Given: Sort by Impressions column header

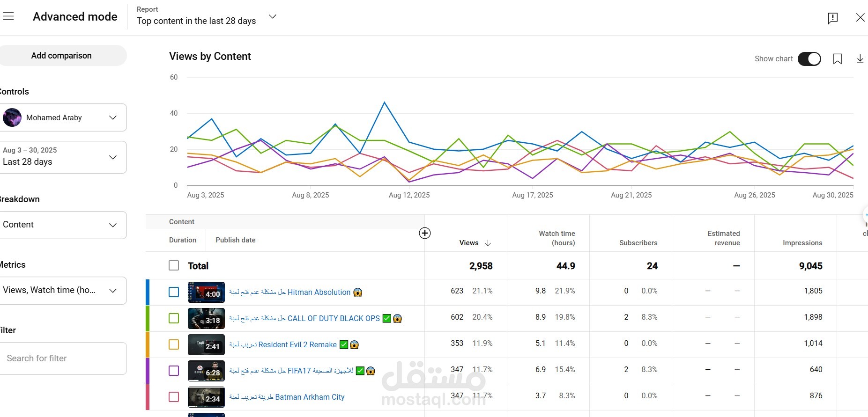Looking at the screenshot, I should [x=802, y=243].
